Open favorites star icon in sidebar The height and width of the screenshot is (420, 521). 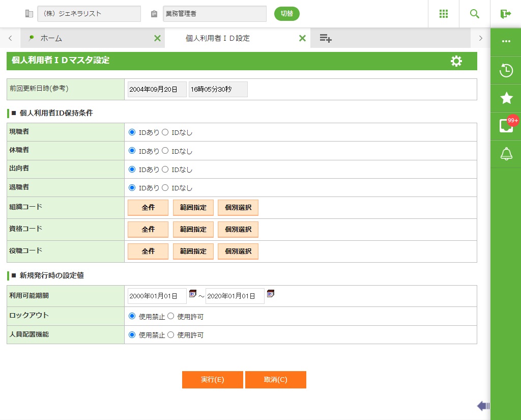click(x=506, y=98)
